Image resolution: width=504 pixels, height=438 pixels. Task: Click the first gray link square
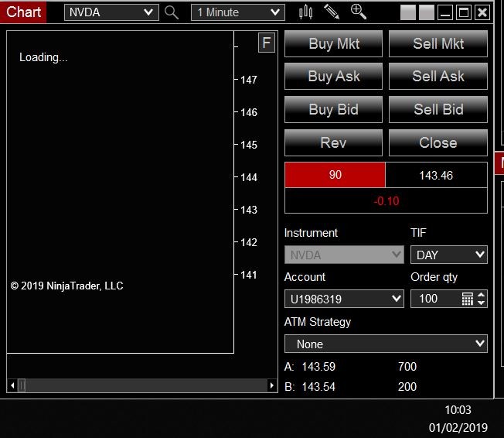408,12
